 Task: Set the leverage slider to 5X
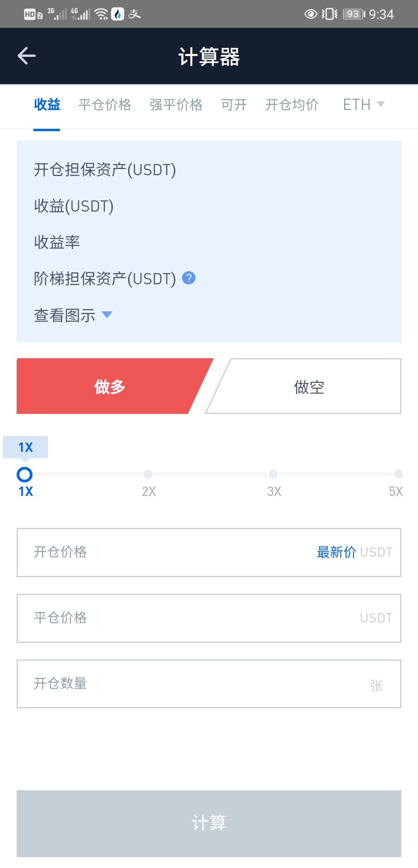coord(398,474)
